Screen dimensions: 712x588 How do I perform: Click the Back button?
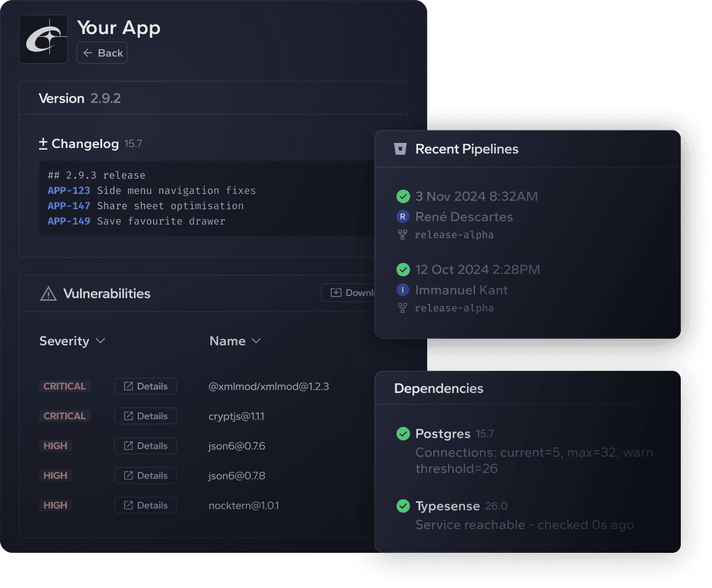(x=102, y=52)
